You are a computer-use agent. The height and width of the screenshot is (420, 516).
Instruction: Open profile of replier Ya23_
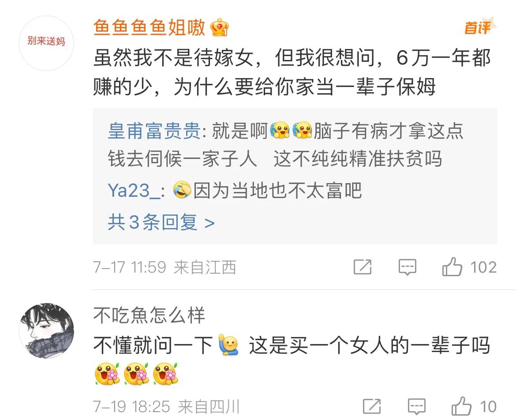(x=134, y=191)
